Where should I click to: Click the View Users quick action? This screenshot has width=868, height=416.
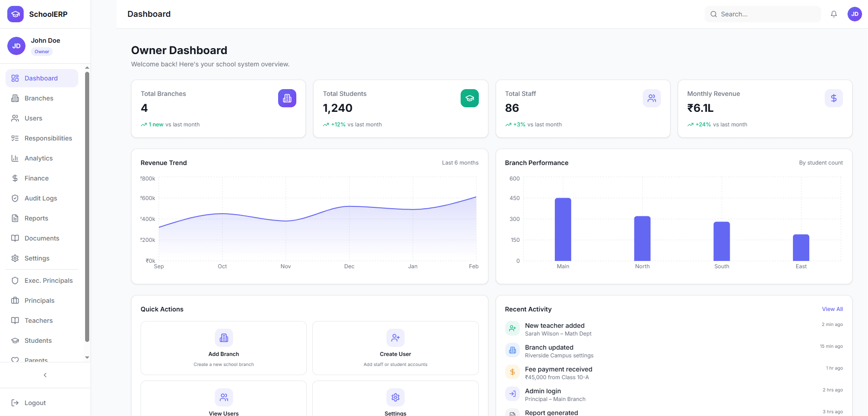223,398
